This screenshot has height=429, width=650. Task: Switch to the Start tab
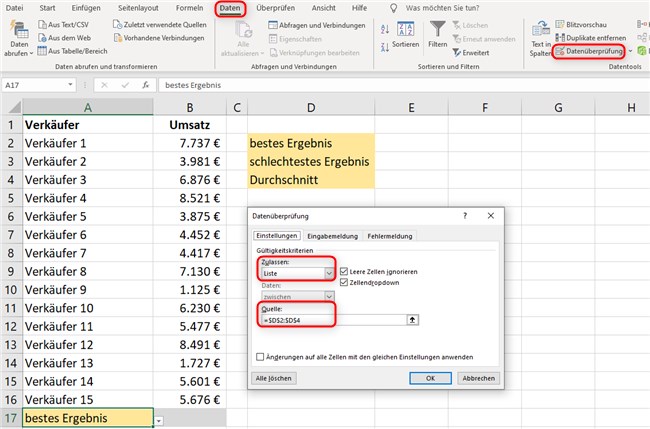47,8
